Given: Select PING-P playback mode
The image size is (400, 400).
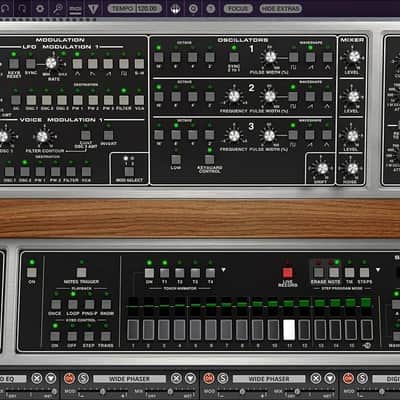Looking at the screenshot, I should tap(89, 304).
